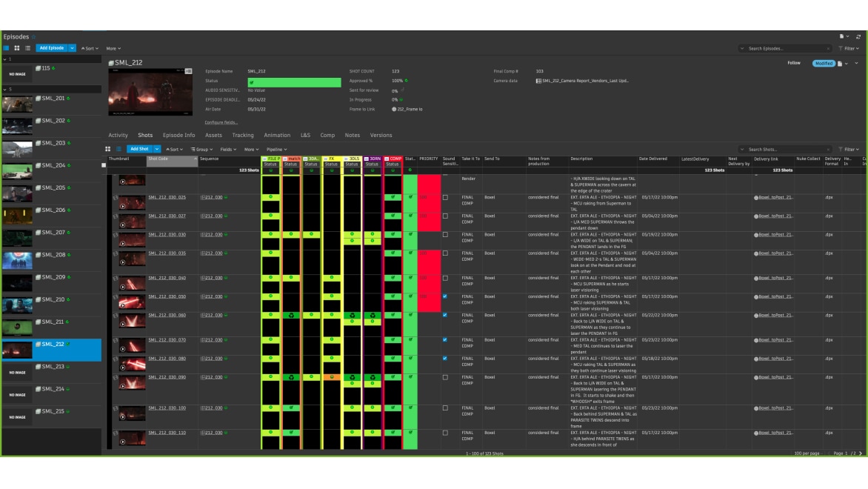Uncheck Sound Sensitive box for SML_212_030_050

coord(445,296)
